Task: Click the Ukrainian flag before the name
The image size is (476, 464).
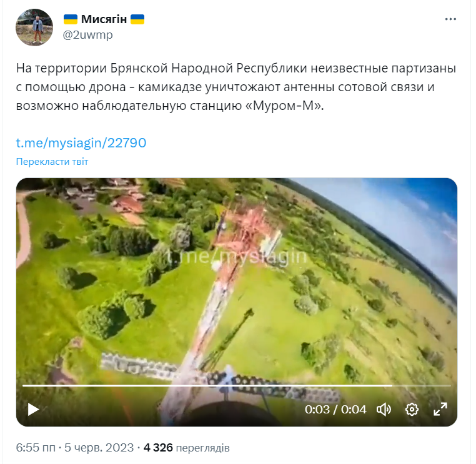Action: tap(71, 19)
